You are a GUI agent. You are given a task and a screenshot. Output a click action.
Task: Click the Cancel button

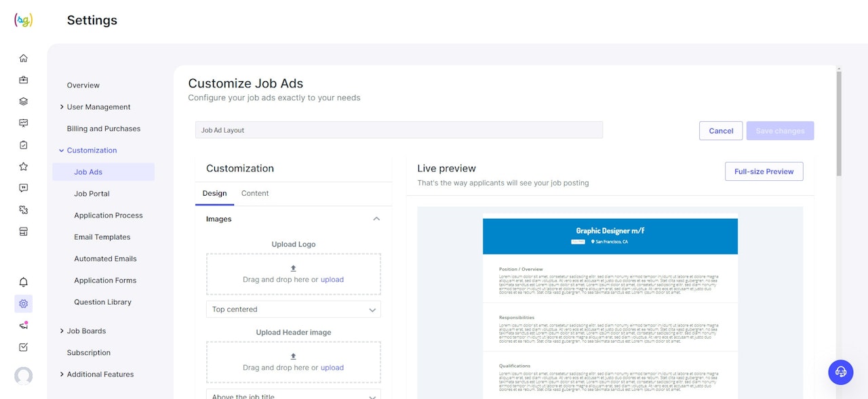coord(721,131)
